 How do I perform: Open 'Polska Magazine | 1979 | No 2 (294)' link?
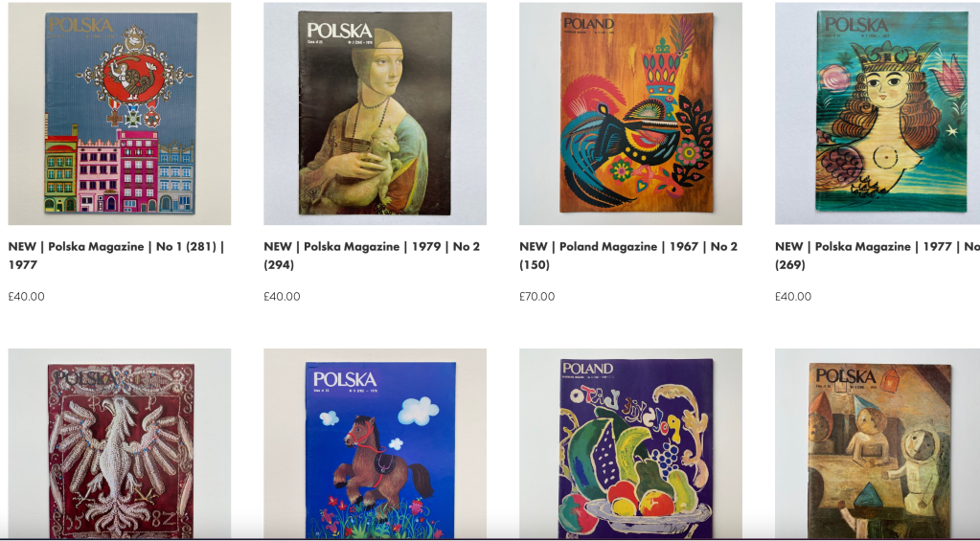coord(372,256)
